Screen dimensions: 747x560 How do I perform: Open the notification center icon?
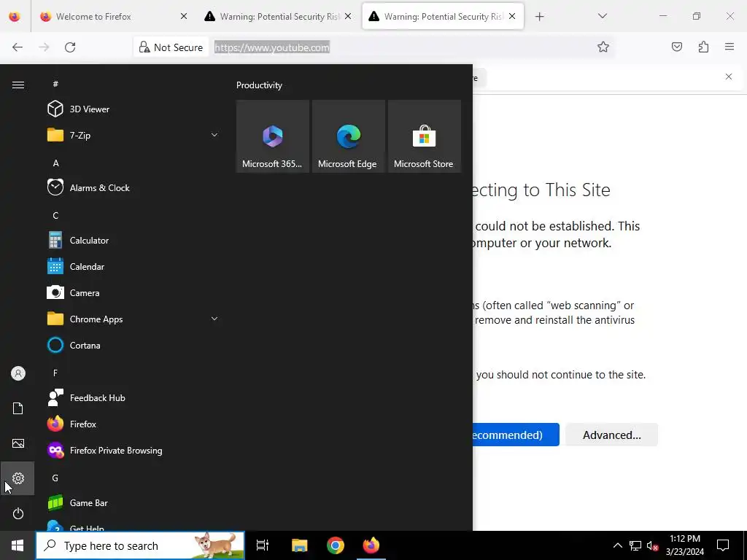[x=723, y=545]
